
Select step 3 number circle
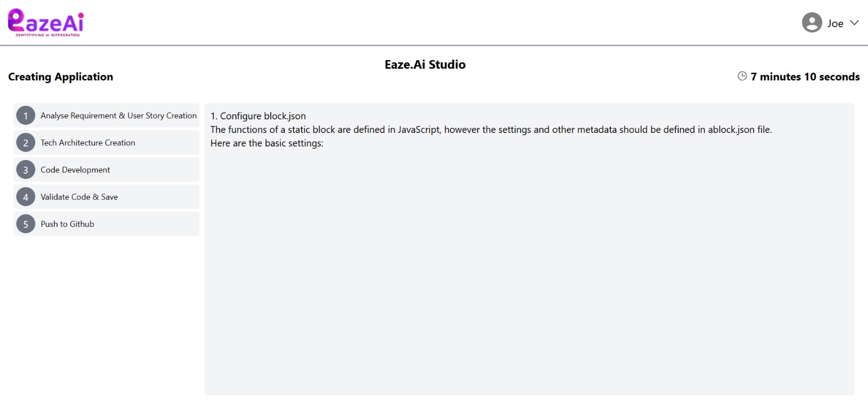[25, 170]
